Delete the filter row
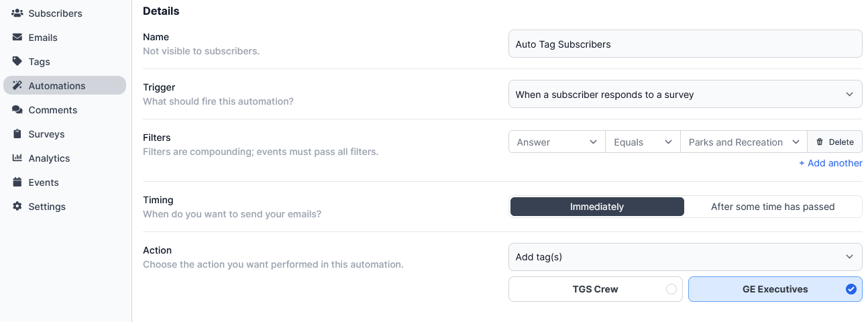 pos(834,142)
